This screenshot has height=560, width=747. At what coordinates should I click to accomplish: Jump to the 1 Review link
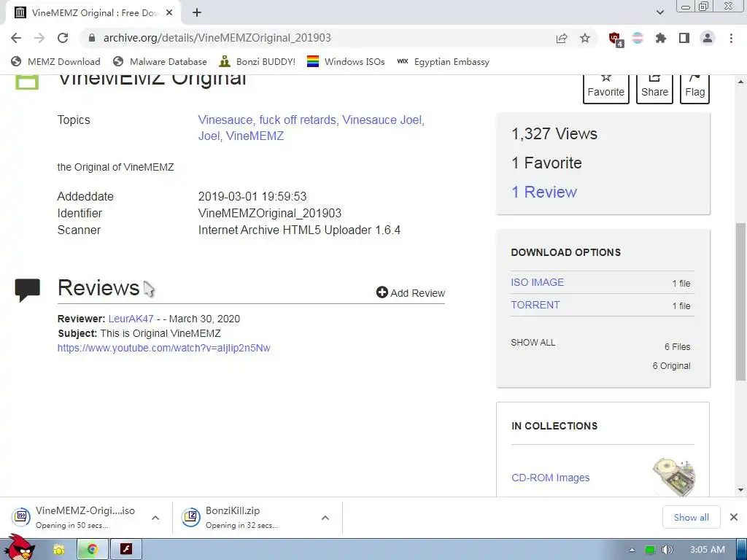tap(544, 192)
